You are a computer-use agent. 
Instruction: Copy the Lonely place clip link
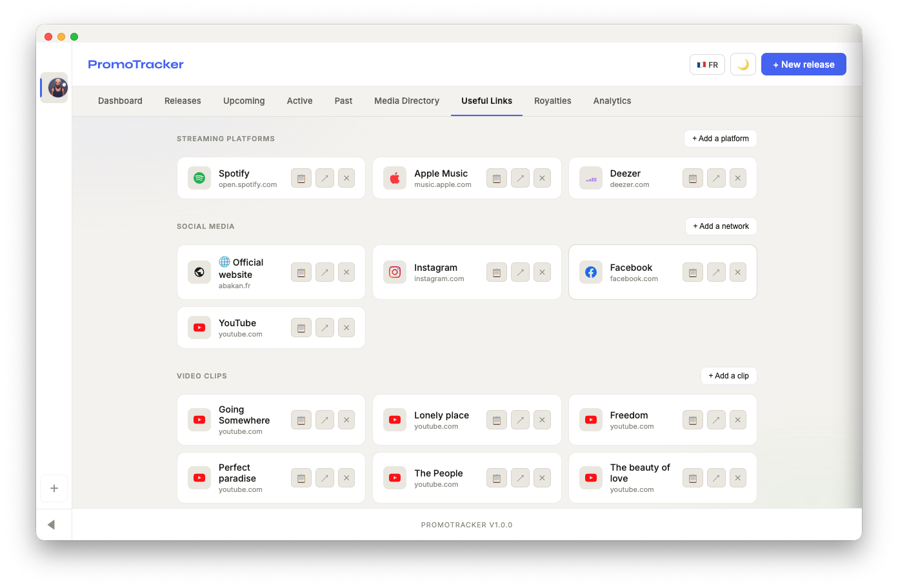tap(496, 420)
